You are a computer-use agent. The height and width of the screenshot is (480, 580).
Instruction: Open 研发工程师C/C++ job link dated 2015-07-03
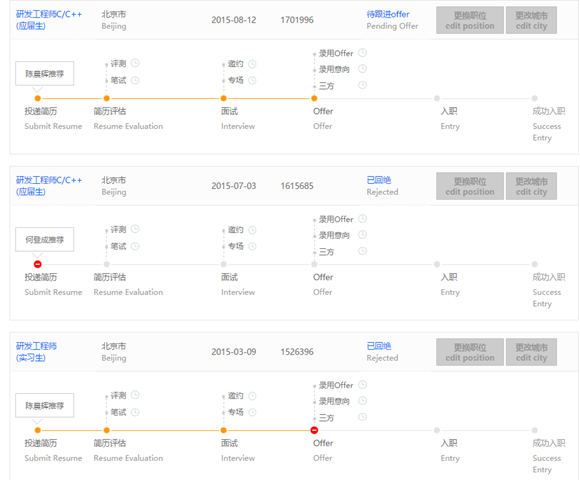point(49,186)
